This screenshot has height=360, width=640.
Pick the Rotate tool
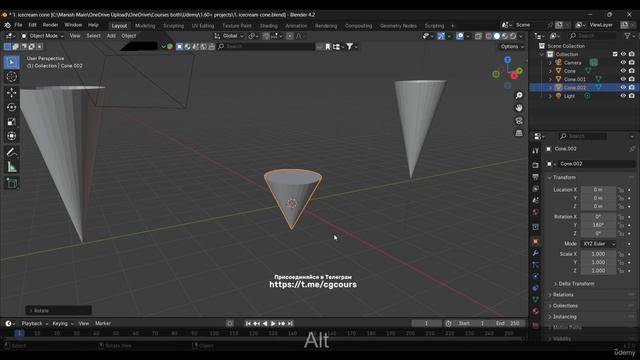11,107
